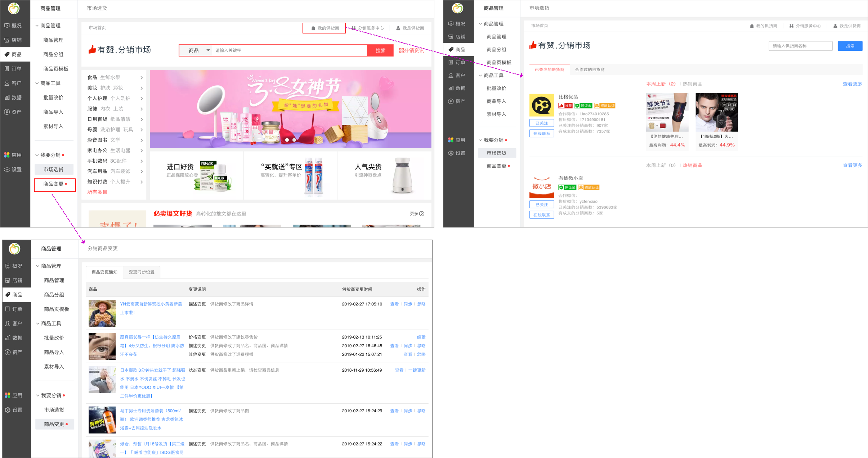Open 批量改价 in the top-left window menu
Image resolution: width=868 pixels, height=458 pixels.
(53, 98)
